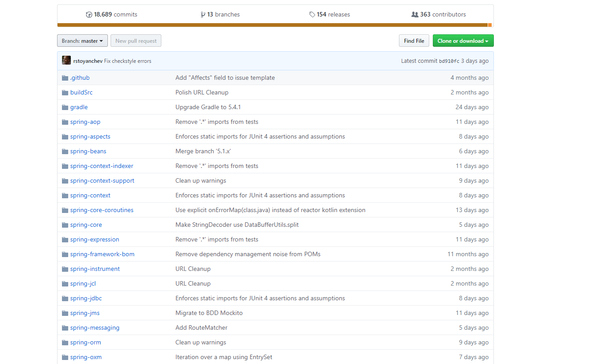Open the spring-context folder link
The image size is (612, 364).
click(x=90, y=196)
